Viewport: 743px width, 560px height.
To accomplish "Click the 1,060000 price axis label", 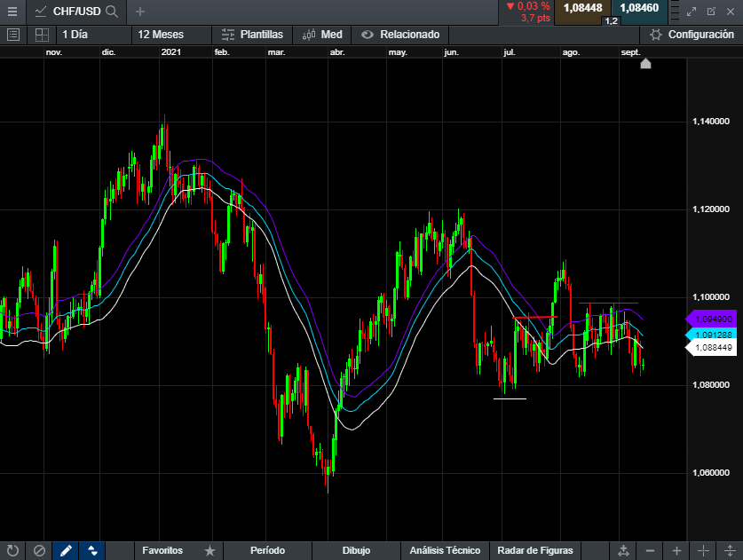I will 711,472.
